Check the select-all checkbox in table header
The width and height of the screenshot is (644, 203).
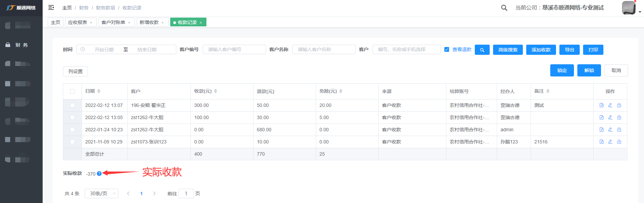tap(72, 91)
